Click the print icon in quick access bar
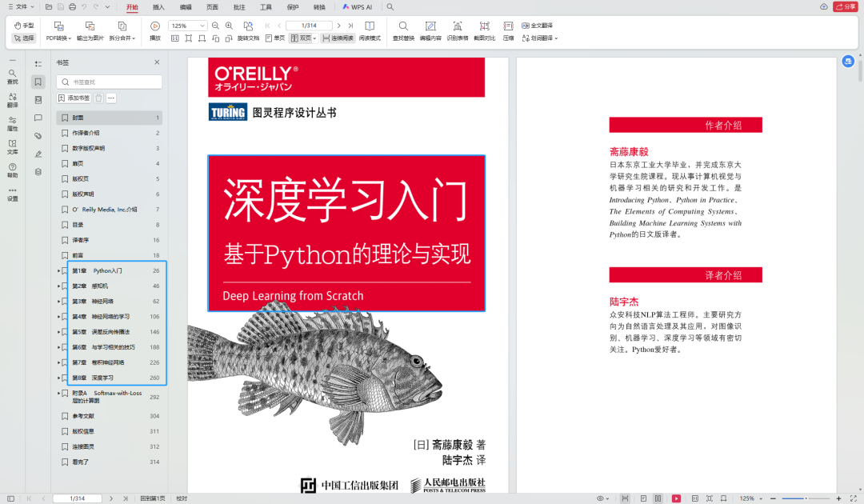 [x=72, y=7]
